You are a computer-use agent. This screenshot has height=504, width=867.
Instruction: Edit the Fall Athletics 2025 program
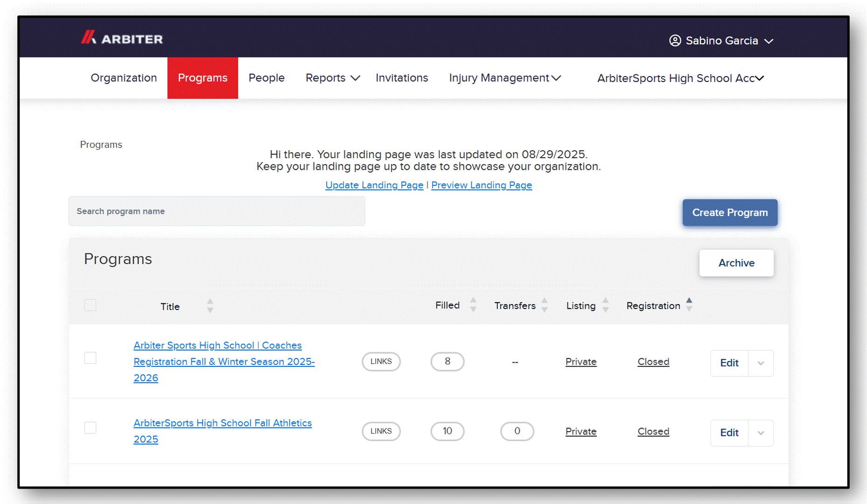click(729, 433)
